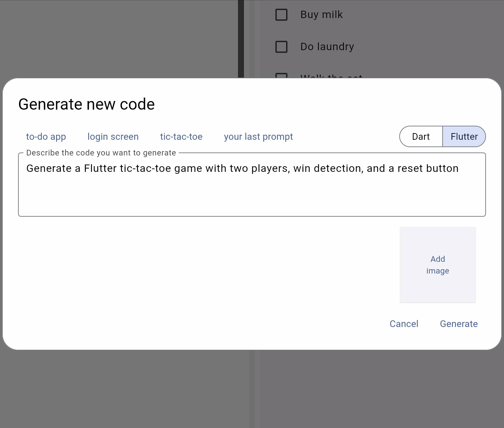Click the 'Describe the code' field label

click(101, 153)
